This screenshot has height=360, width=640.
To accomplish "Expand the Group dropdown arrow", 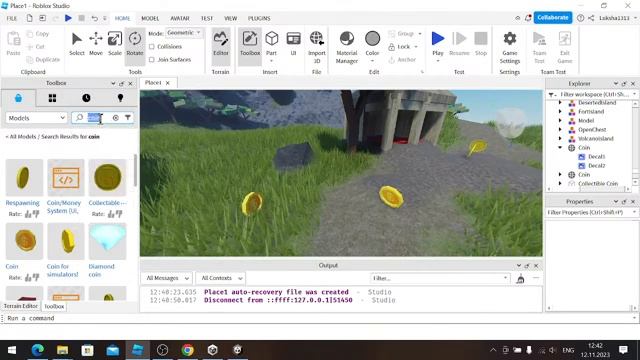I will [420, 33].
